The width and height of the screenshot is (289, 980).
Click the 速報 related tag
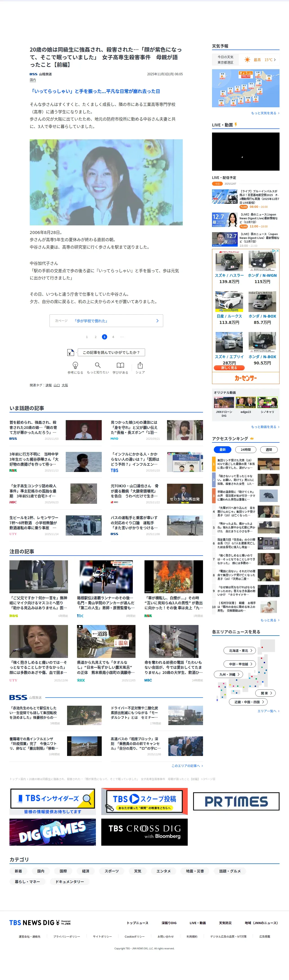coord(49,385)
